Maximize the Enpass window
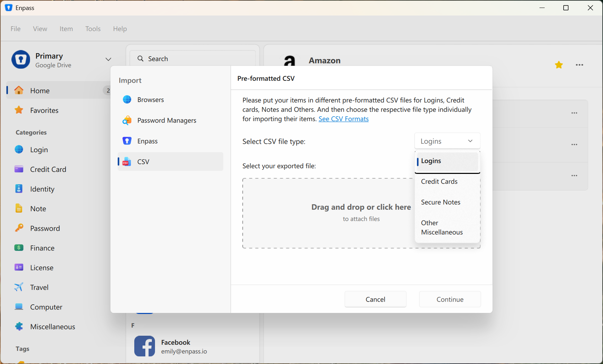The height and width of the screenshot is (364, 603). click(566, 8)
